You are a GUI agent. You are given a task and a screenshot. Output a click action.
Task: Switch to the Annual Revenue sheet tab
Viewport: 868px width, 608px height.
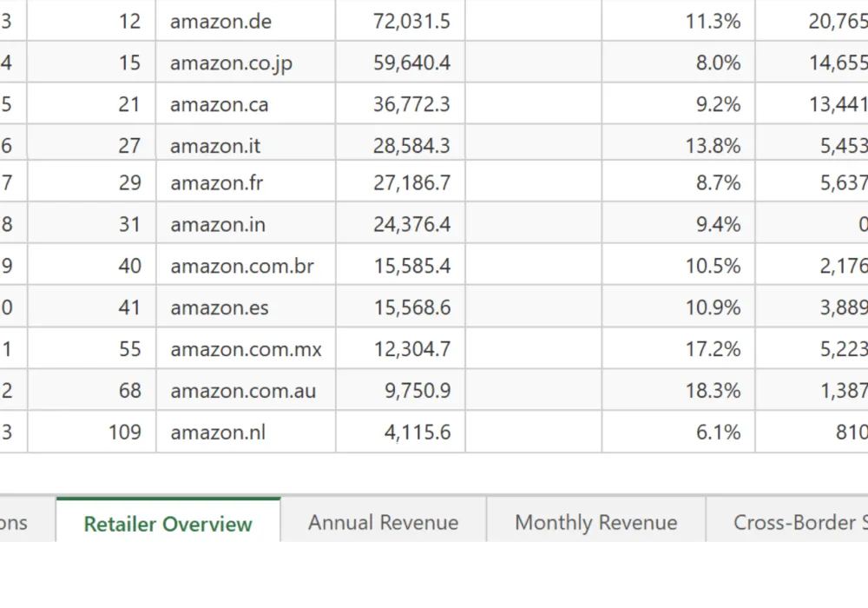click(x=383, y=522)
